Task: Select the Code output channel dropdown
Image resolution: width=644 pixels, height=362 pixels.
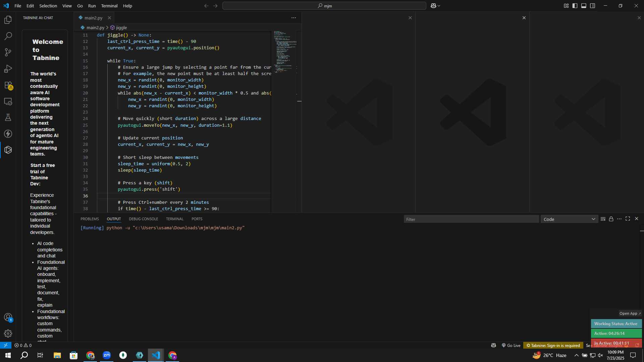Action: pos(569,219)
